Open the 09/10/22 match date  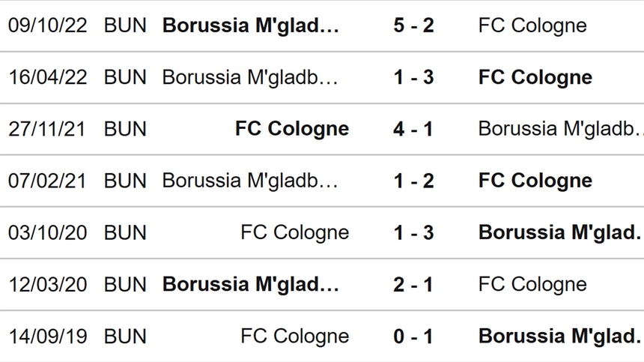point(48,25)
